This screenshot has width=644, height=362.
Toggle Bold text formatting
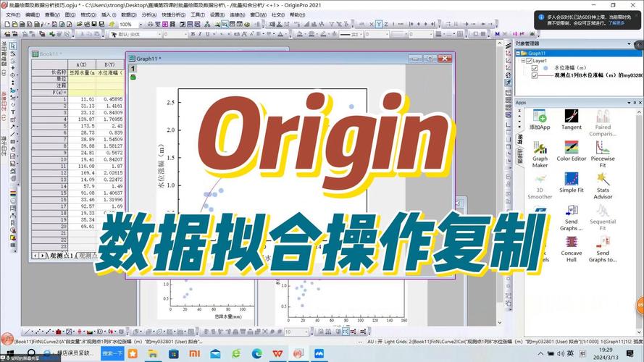193,35
